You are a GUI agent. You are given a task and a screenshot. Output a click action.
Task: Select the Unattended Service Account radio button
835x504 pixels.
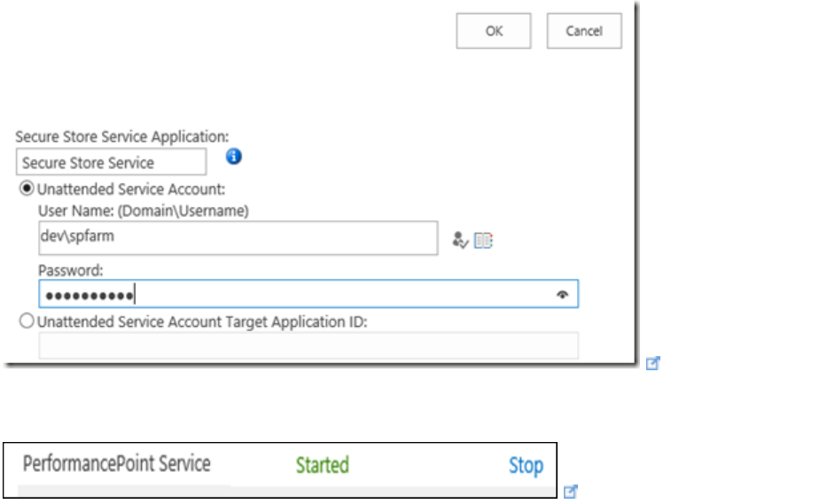27,189
